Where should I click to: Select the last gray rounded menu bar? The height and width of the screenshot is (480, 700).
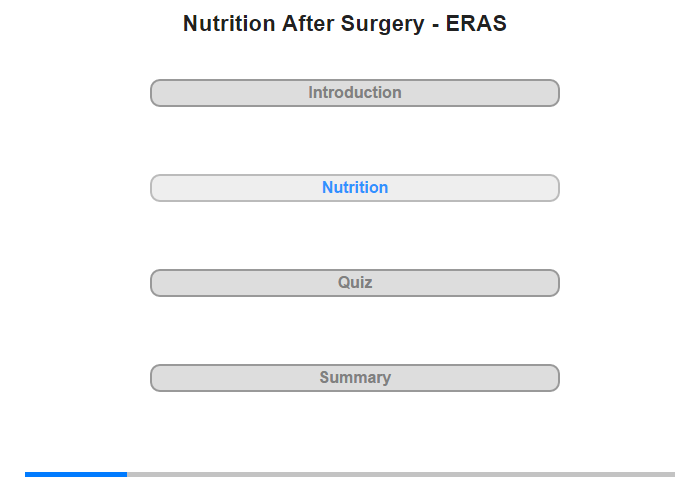pyautogui.click(x=355, y=378)
